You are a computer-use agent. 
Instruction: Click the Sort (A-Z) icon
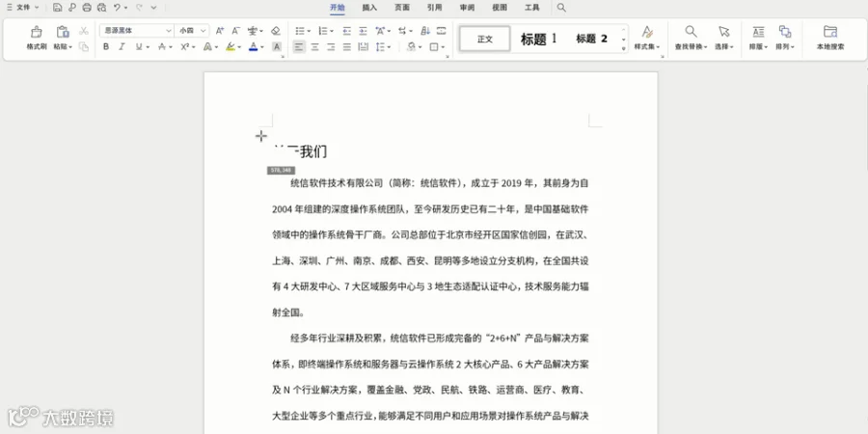[425, 31]
